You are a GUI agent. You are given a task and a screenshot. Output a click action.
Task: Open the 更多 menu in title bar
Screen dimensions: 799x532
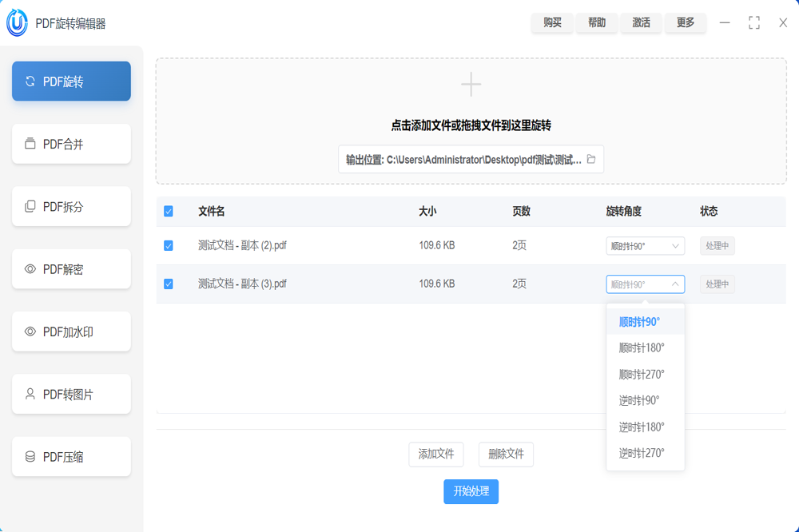click(x=686, y=23)
